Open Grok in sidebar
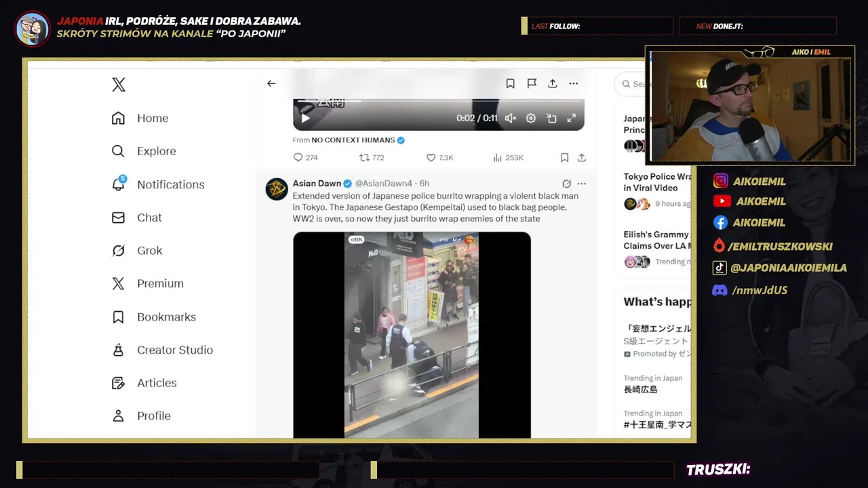Image resolution: width=868 pixels, height=488 pixels. [x=136, y=251]
